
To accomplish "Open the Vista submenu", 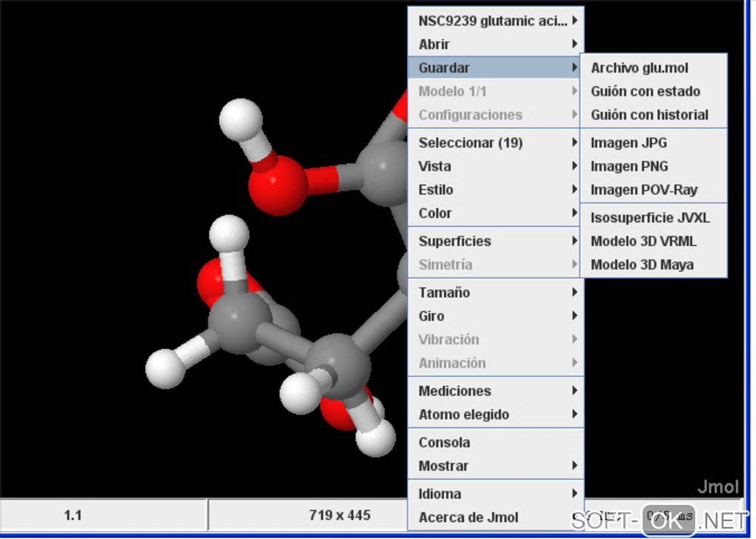I will tap(494, 166).
